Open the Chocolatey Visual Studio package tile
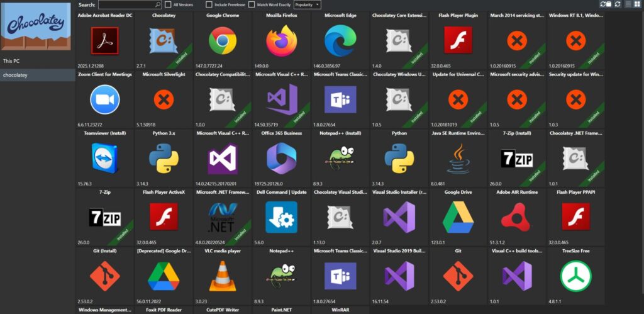This screenshot has width=644, height=314. pyautogui.click(x=340, y=217)
